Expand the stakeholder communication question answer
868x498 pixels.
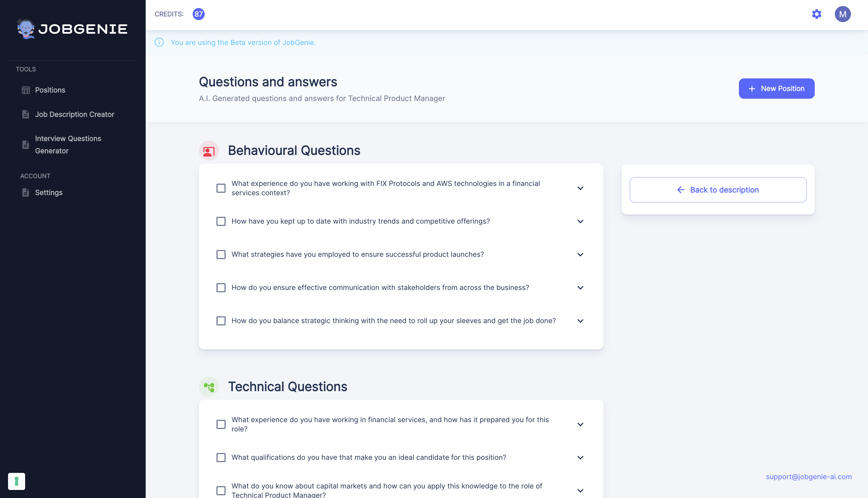pos(580,288)
